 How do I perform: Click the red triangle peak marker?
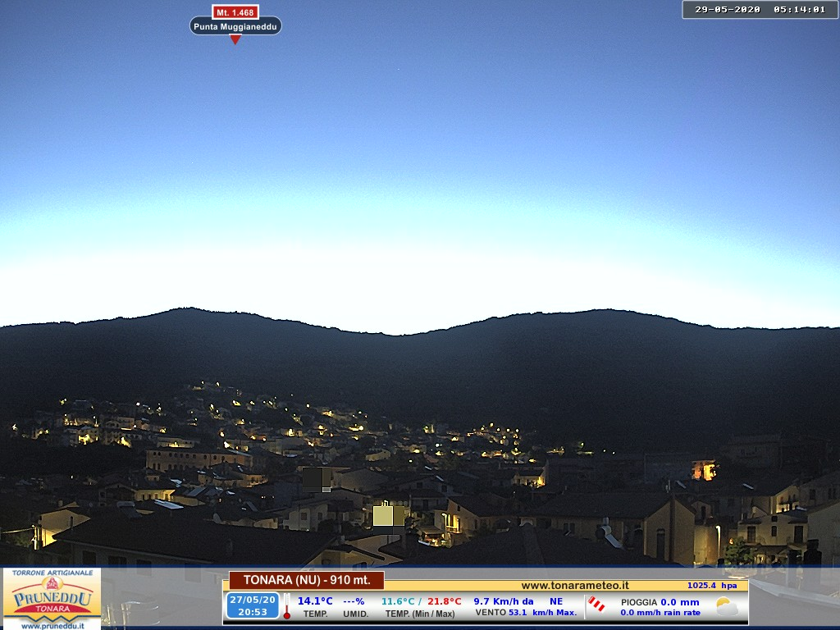click(x=235, y=39)
